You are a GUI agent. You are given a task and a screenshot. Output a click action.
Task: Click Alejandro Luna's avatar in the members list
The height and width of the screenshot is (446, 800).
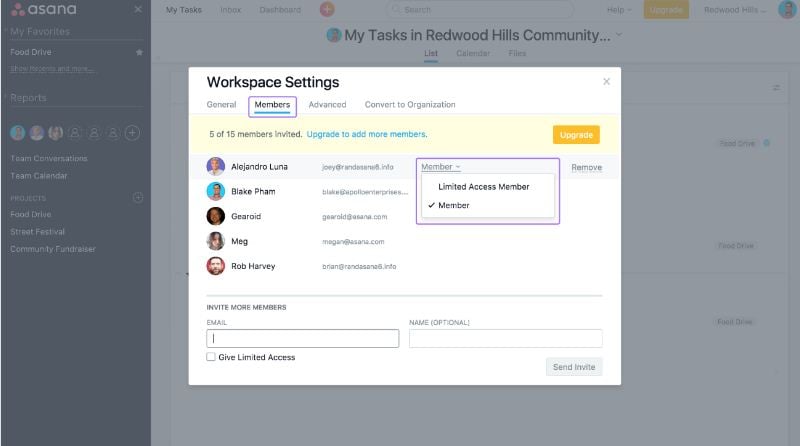[x=215, y=167]
